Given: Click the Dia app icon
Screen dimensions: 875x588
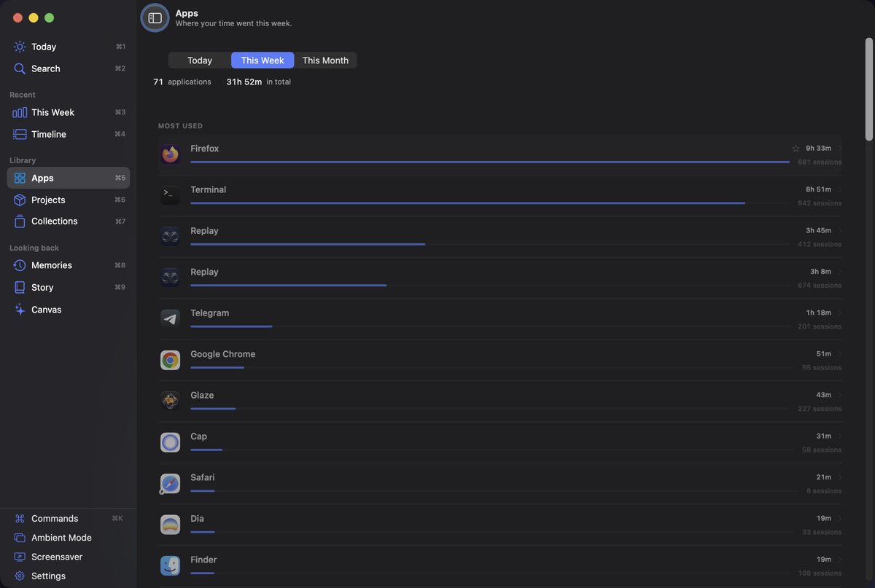Looking at the screenshot, I should pyautogui.click(x=170, y=525).
